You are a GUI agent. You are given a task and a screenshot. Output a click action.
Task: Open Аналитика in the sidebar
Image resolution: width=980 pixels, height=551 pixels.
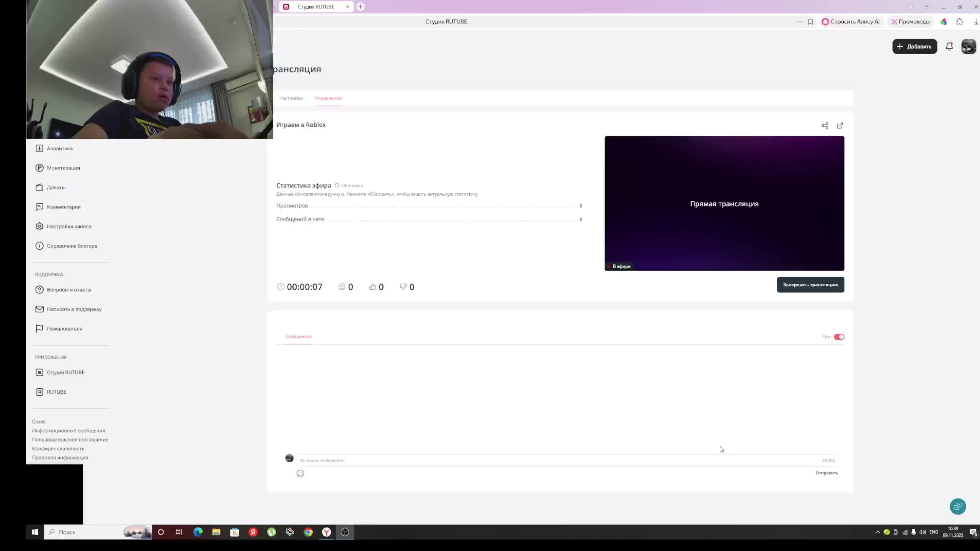point(59,148)
